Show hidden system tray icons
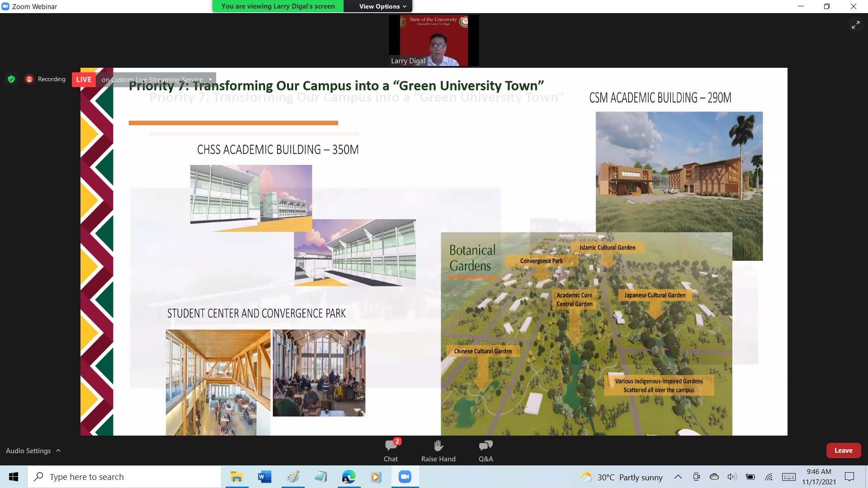 678,477
